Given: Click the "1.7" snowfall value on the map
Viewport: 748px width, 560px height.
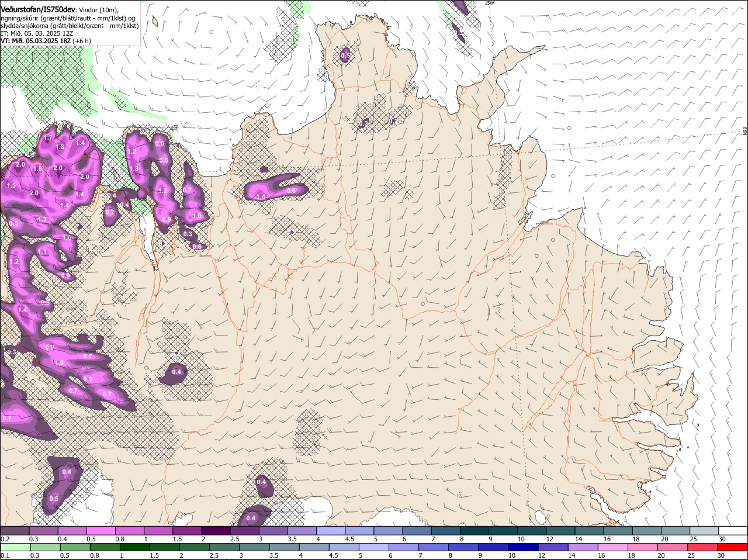Looking at the screenshot, I should (x=49, y=137).
